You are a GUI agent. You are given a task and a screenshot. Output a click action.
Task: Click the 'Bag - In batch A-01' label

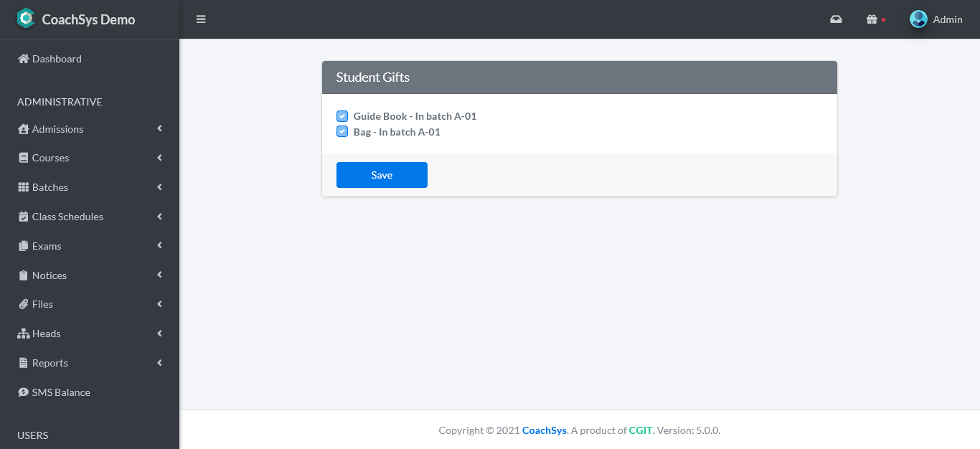[x=397, y=132]
